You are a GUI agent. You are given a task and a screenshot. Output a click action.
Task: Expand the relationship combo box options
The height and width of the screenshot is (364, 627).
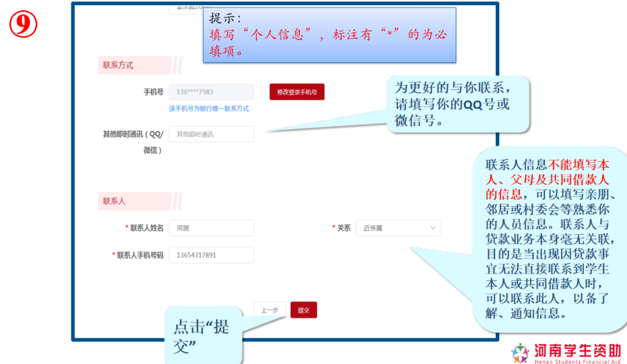pos(398,228)
